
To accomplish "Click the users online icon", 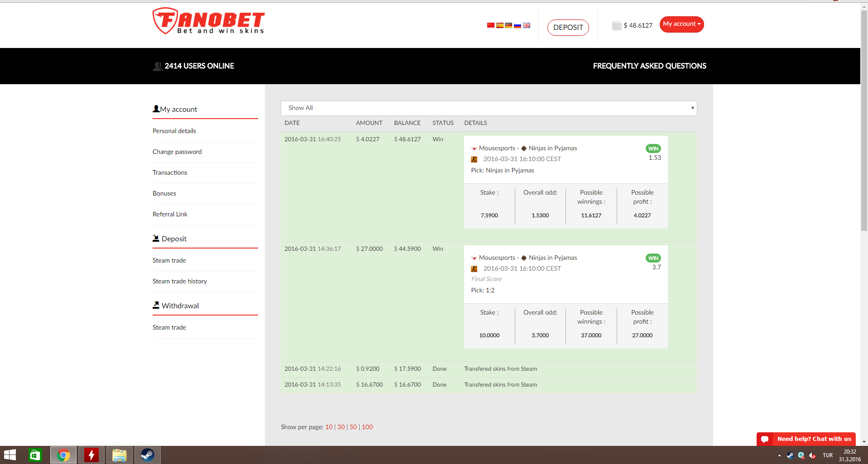I will 158,67.
